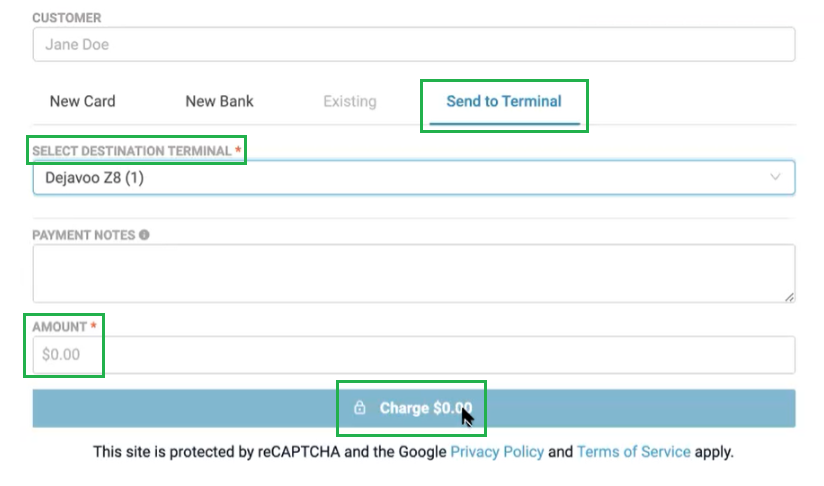
Task: Click the destination terminal chevron arrow
Action: (775, 177)
